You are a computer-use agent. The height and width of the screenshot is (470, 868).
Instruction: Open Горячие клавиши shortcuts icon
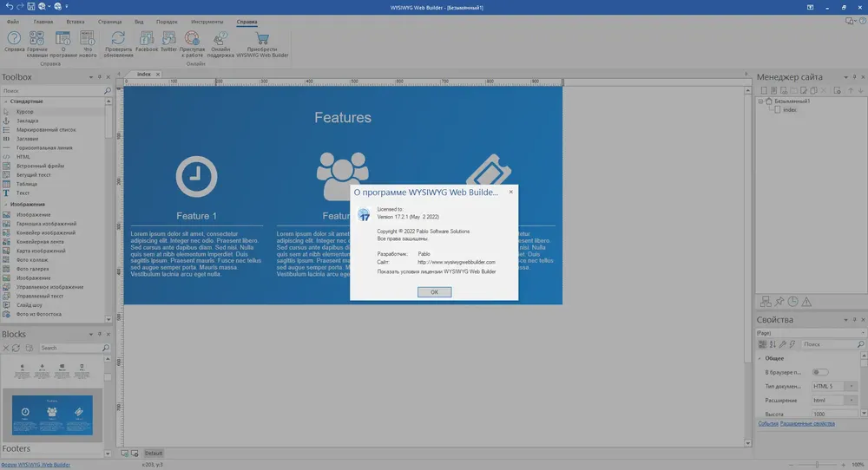36,38
